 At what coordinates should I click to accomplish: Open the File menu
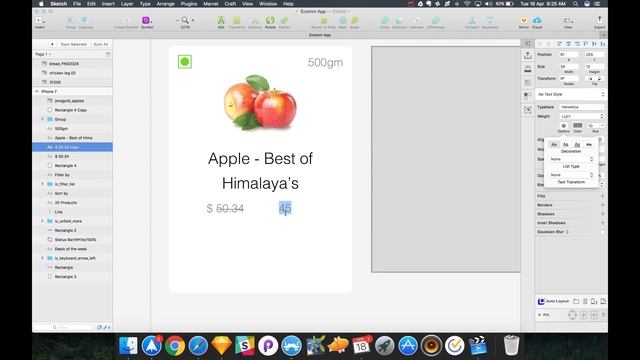[77, 4]
